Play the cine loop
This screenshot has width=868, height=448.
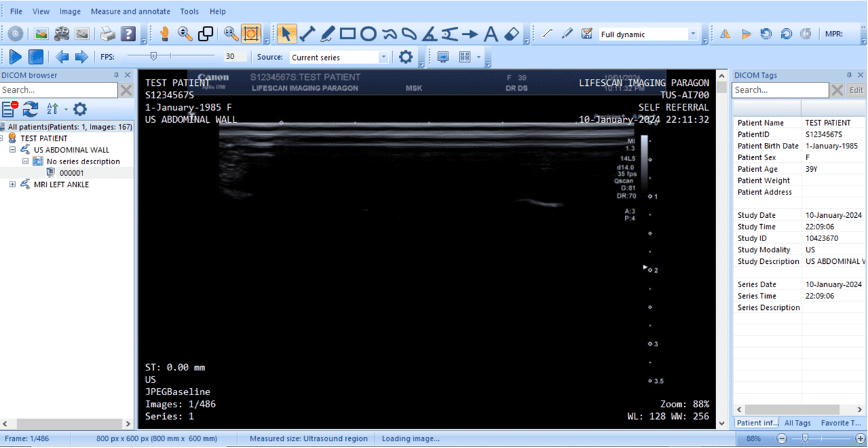click(15, 57)
